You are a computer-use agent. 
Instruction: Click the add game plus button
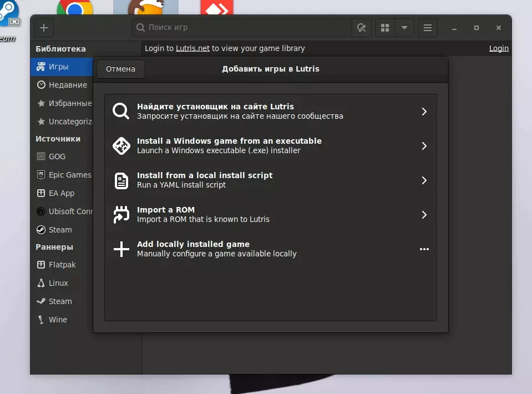tap(44, 28)
